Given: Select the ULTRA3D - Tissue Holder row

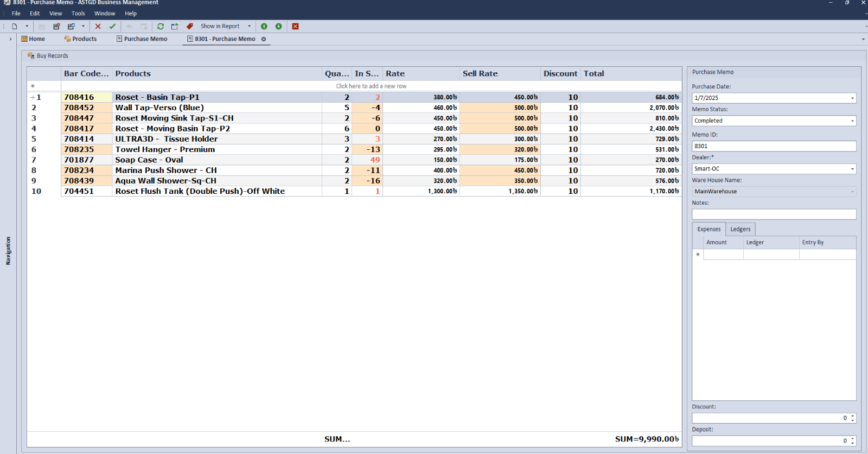Looking at the screenshot, I should [355, 139].
